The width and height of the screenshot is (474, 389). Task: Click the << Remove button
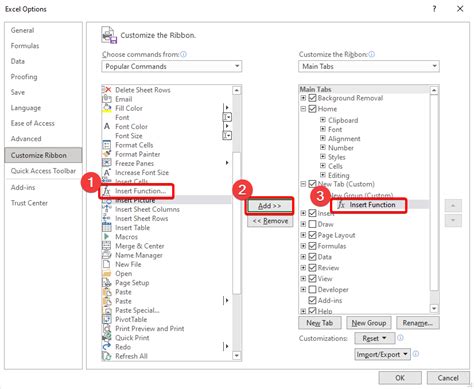pos(270,221)
